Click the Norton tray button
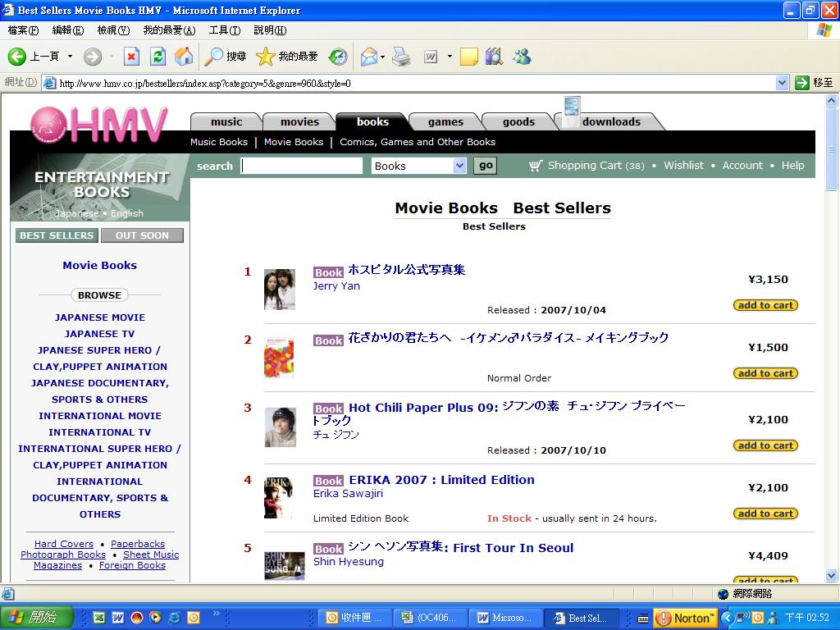The image size is (840, 630). coord(687,618)
